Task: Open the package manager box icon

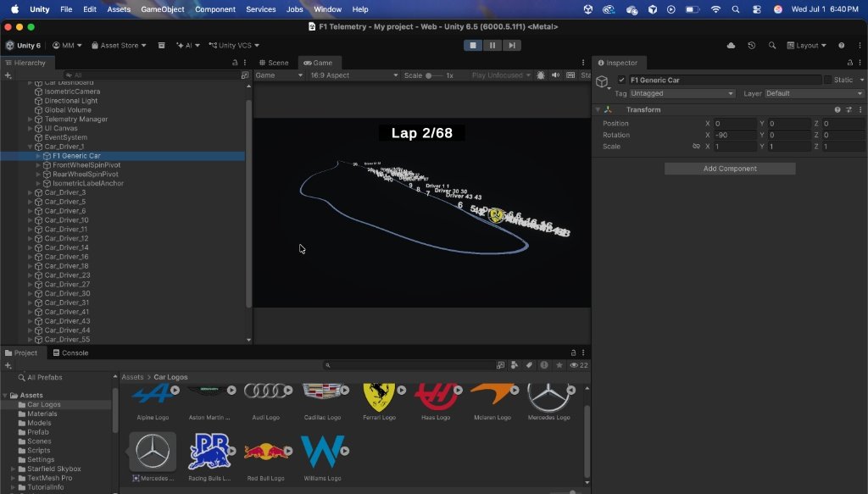Action: pyautogui.click(x=161, y=46)
